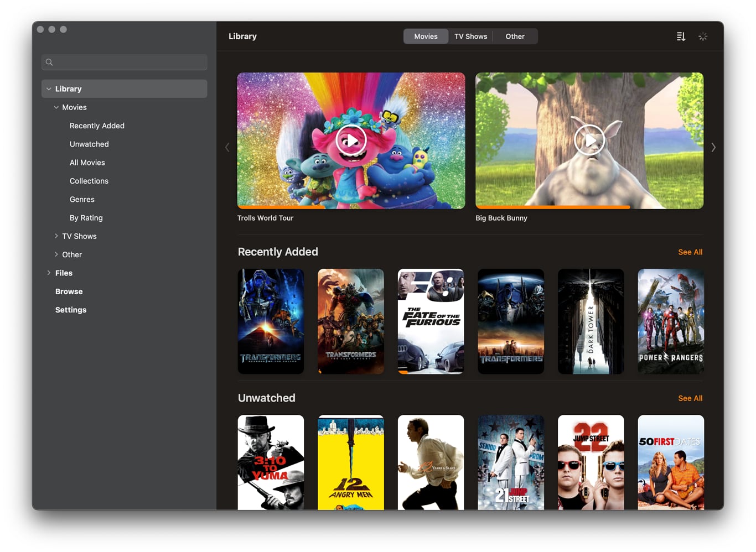The image size is (756, 552).
Task: Expand the TV Shows tree node
Action: point(56,236)
